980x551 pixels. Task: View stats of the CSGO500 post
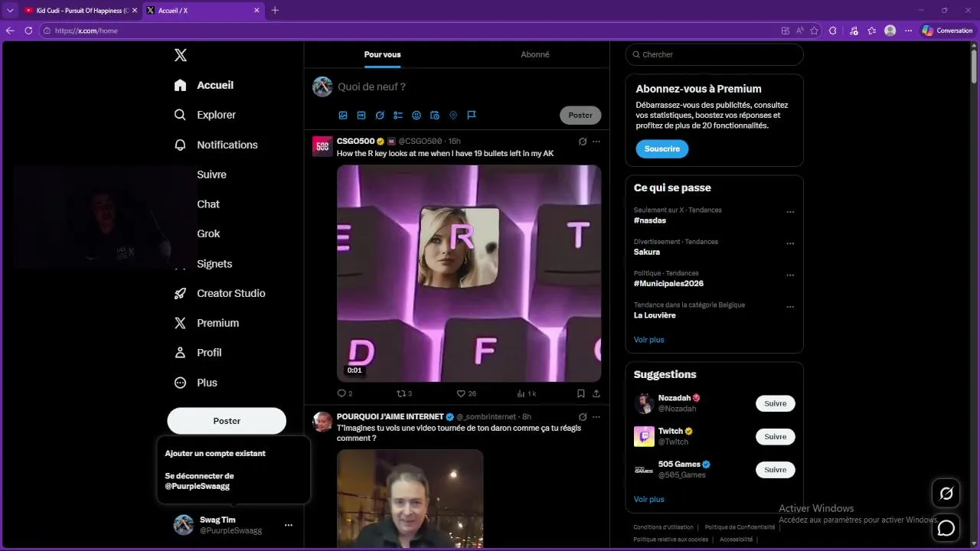click(x=527, y=393)
